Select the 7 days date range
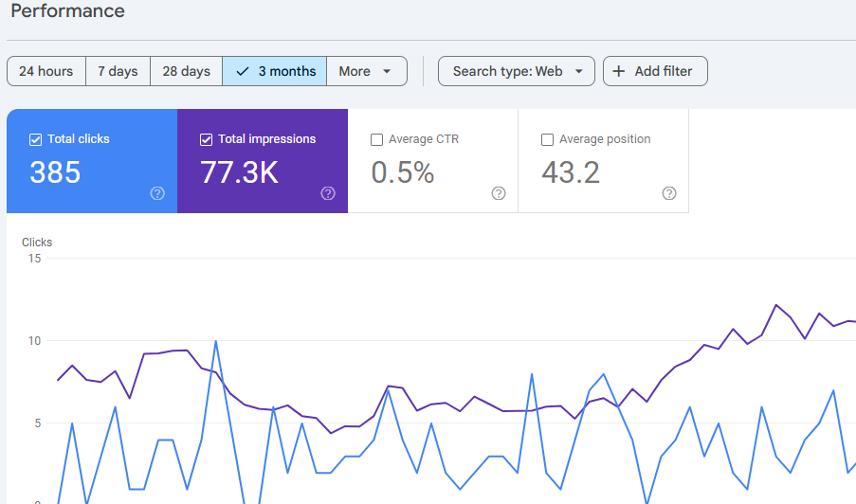 click(118, 71)
